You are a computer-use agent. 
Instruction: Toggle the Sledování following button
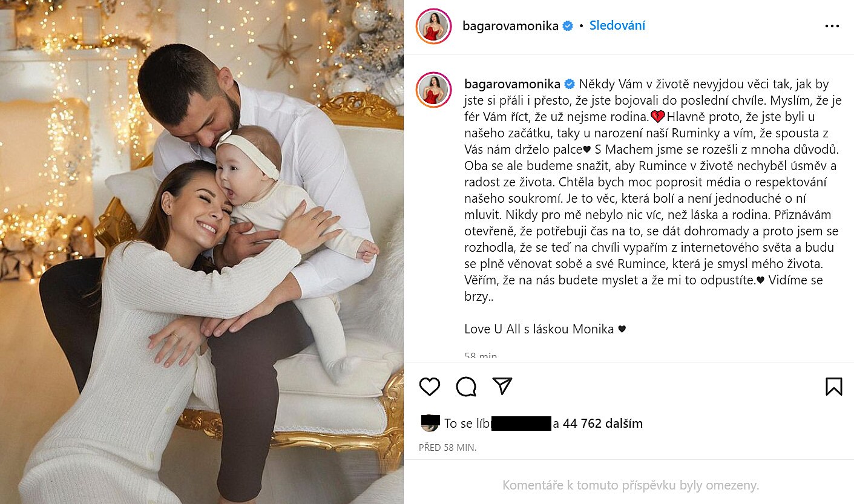pyautogui.click(x=617, y=26)
